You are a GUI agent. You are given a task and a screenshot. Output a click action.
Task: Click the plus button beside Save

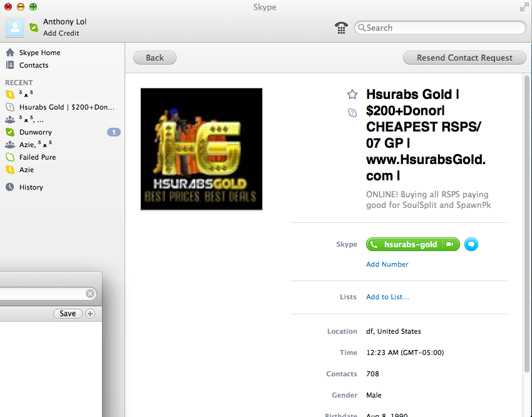90,314
